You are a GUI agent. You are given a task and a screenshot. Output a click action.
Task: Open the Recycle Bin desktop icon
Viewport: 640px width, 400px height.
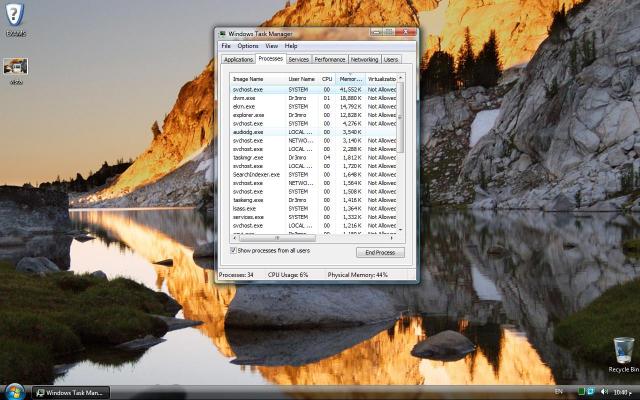pos(623,350)
